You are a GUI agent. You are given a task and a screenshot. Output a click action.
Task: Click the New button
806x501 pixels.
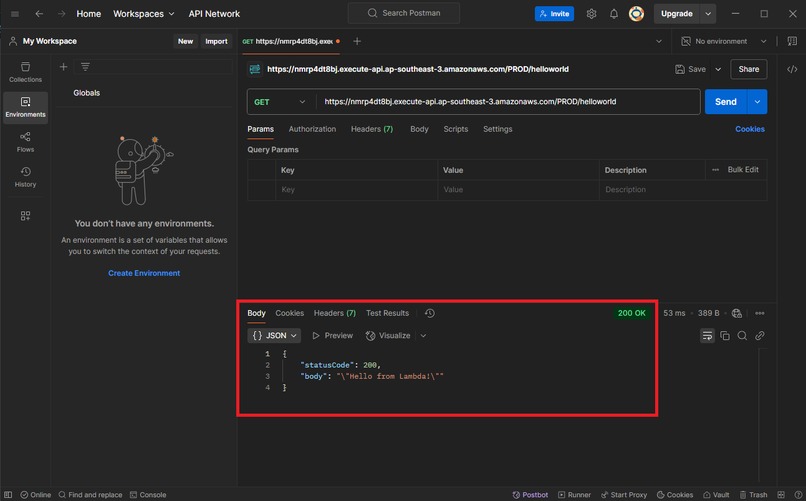185,41
